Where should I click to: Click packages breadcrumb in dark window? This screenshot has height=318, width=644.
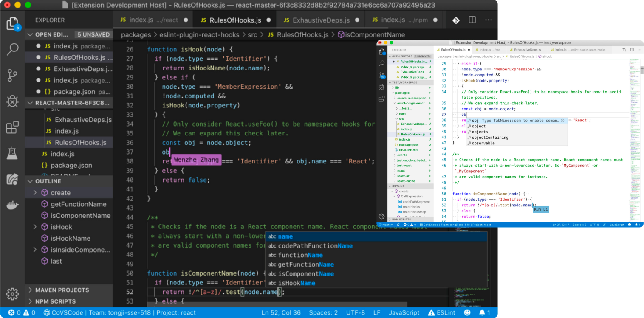click(x=136, y=35)
